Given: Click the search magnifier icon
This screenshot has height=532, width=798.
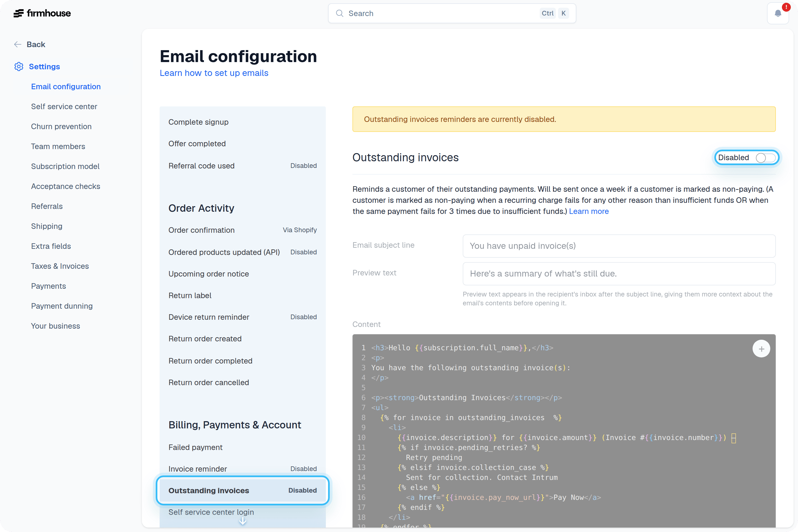Looking at the screenshot, I should 340,13.
